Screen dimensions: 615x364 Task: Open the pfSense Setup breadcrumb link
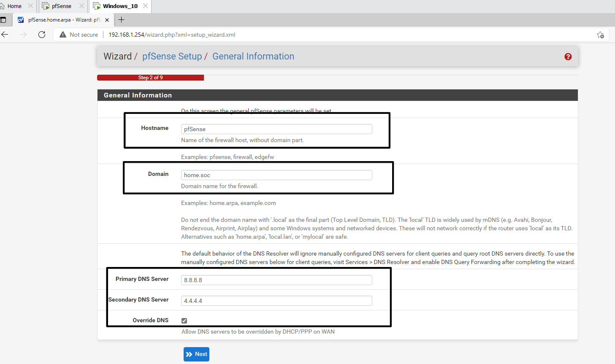point(172,57)
